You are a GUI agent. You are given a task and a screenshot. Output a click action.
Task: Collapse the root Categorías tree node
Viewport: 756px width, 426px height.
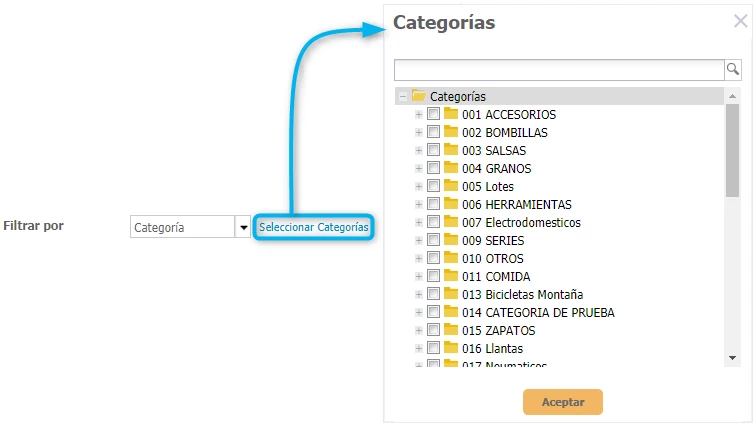tap(402, 97)
